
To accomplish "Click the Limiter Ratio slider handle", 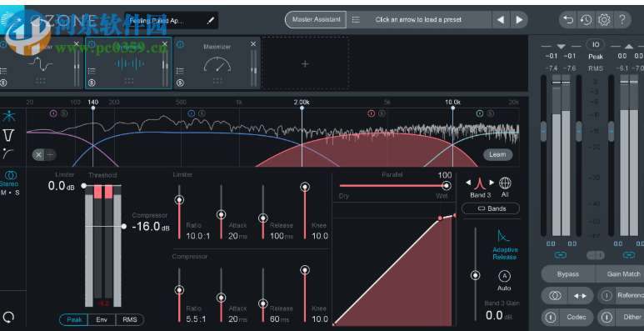I will coord(179,200).
